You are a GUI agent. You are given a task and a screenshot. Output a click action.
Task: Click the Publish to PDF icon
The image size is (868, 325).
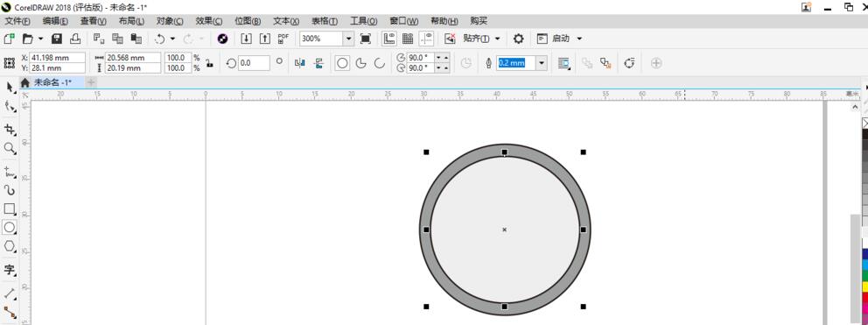283,39
